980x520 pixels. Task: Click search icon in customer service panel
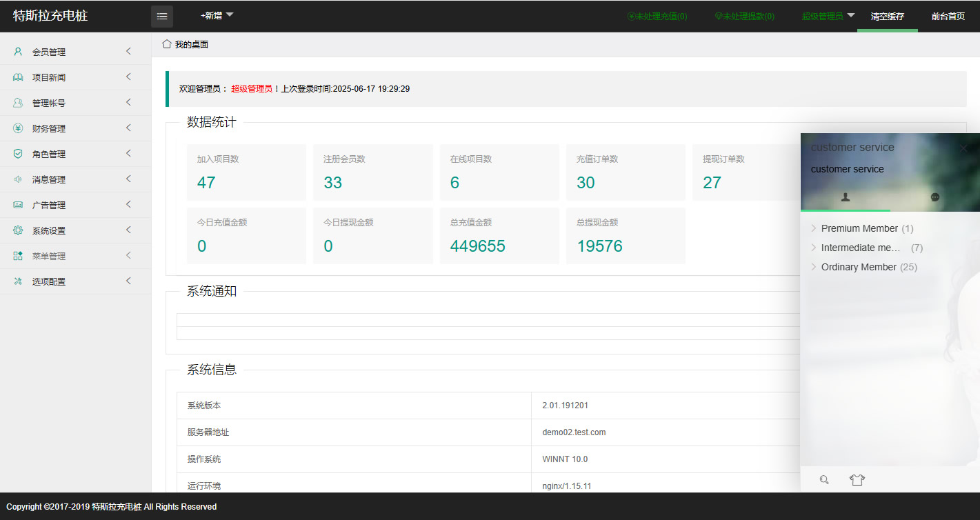click(824, 480)
